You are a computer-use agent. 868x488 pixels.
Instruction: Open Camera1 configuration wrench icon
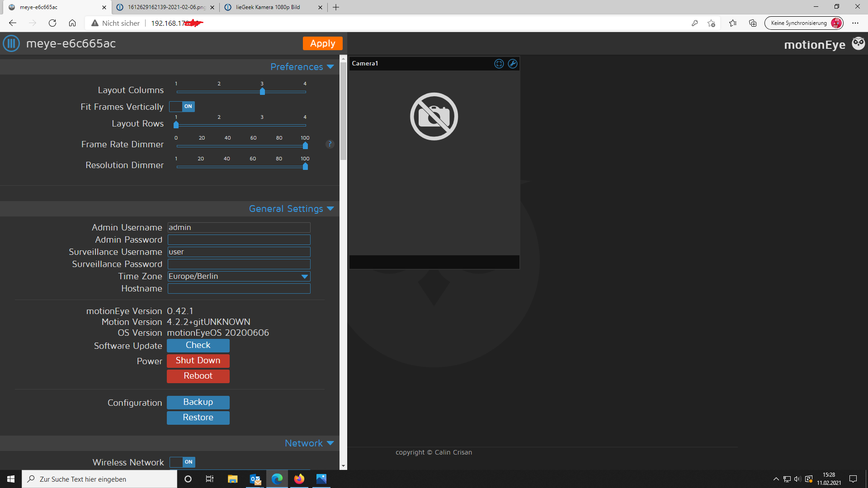point(512,64)
